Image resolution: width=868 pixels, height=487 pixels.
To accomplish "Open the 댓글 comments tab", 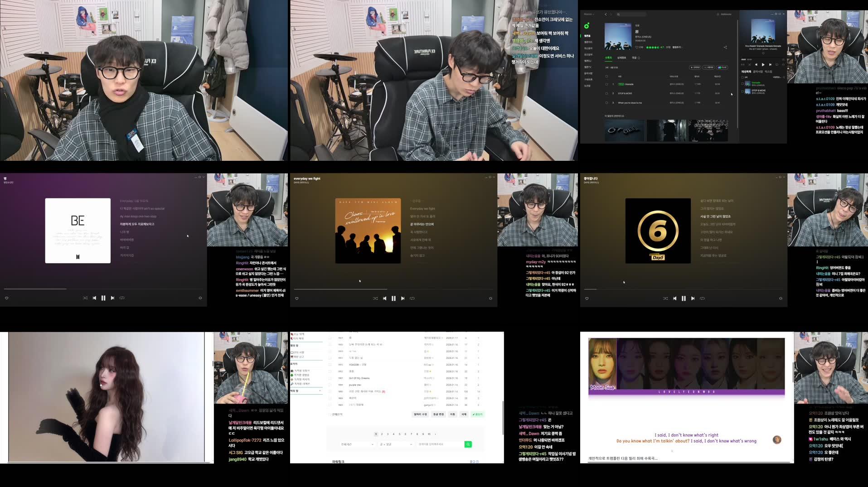I will [x=635, y=58].
